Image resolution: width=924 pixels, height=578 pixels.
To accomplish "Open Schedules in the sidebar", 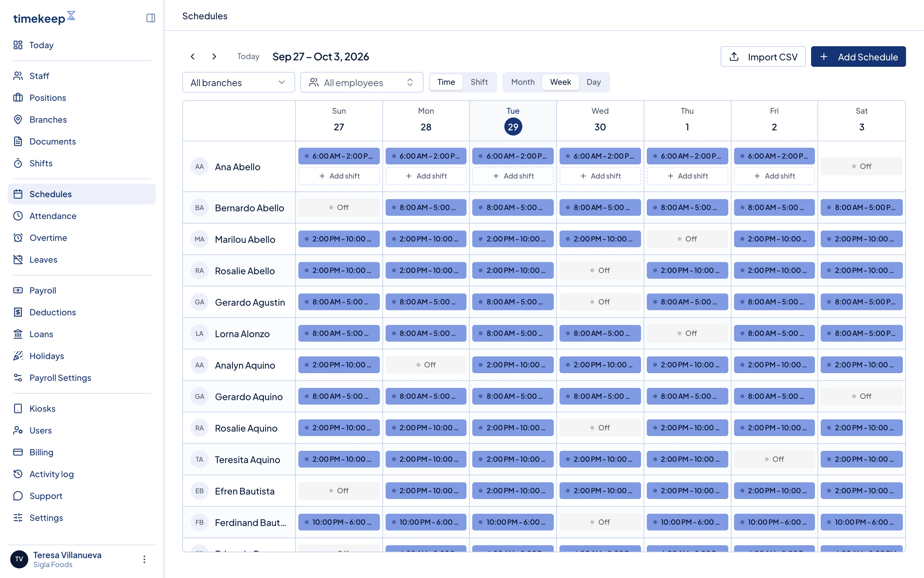I will click(82, 194).
